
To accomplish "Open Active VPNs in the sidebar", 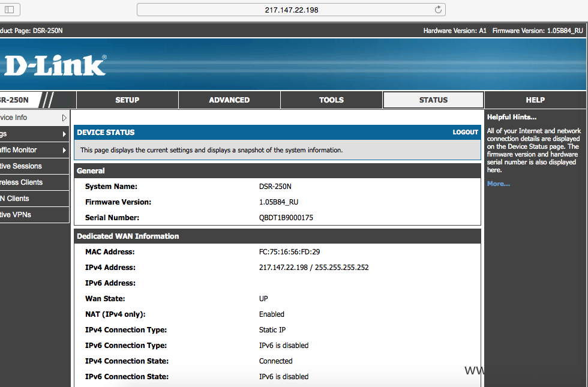I will point(34,215).
